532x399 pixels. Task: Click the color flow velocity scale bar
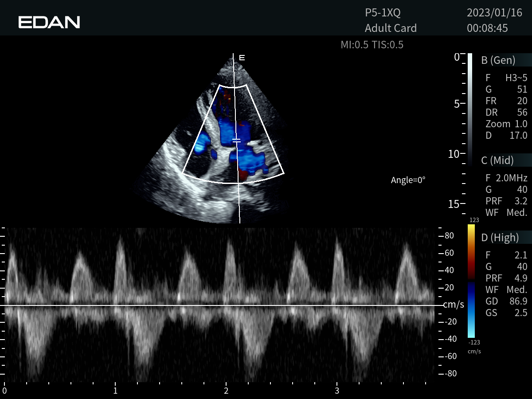[x=471, y=282]
